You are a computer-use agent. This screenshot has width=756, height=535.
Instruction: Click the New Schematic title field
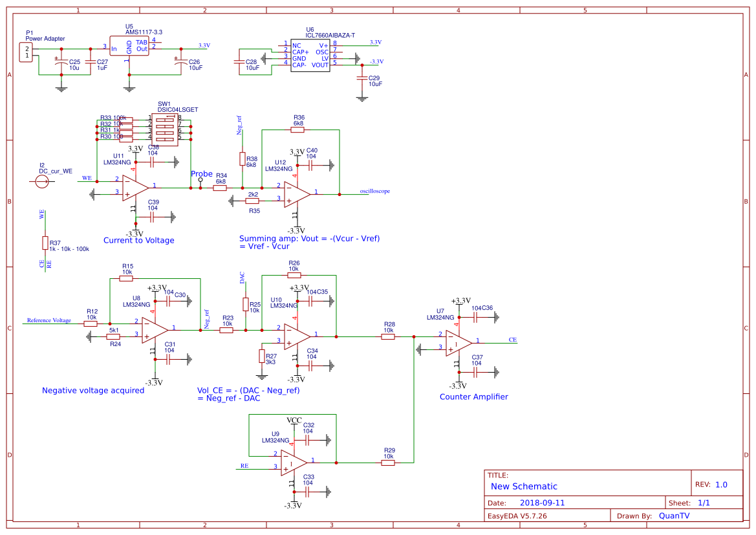pyautogui.click(x=524, y=486)
